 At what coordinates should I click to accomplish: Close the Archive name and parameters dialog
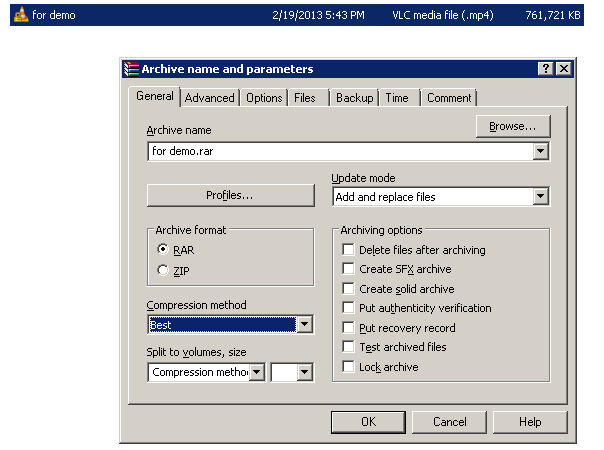click(x=564, y=69)
